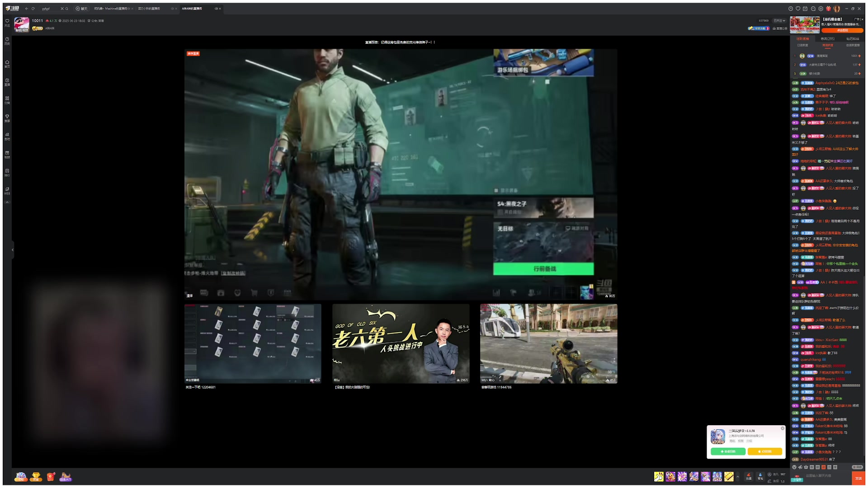This screenshot has width=868, height=488.
Task: Open the 关注一下吧 12204681 stream thumbnail
Action: click(x=253, y=343)
